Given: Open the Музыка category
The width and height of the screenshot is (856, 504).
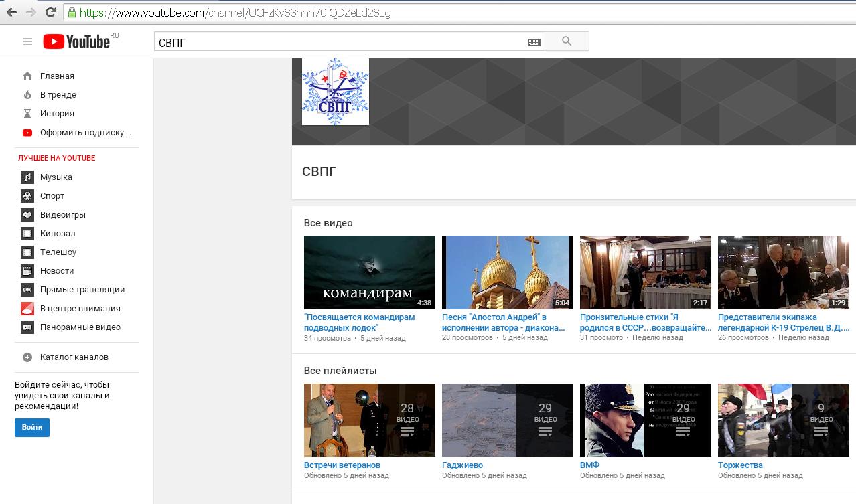Looking at the screenshot, I should (x=56, y=177).
